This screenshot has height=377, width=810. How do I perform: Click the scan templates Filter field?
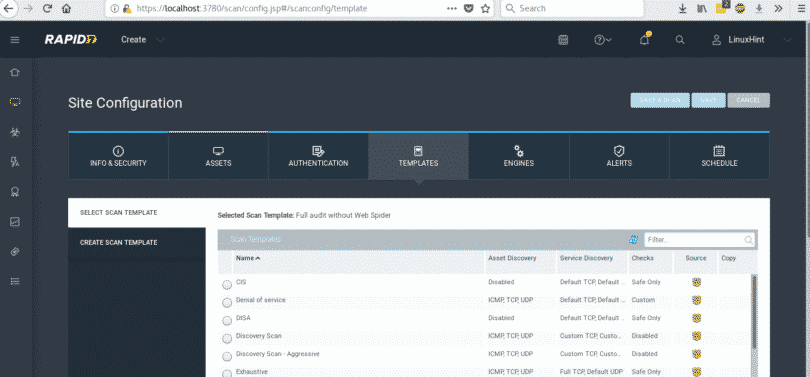point(699,240)
